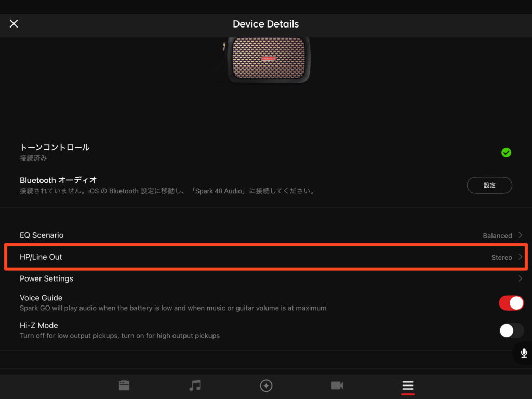Close the Device Details screen
Image resolution: width=532 pixels, height=399 pixels.
pyautogui.click(x=14, y=24)
